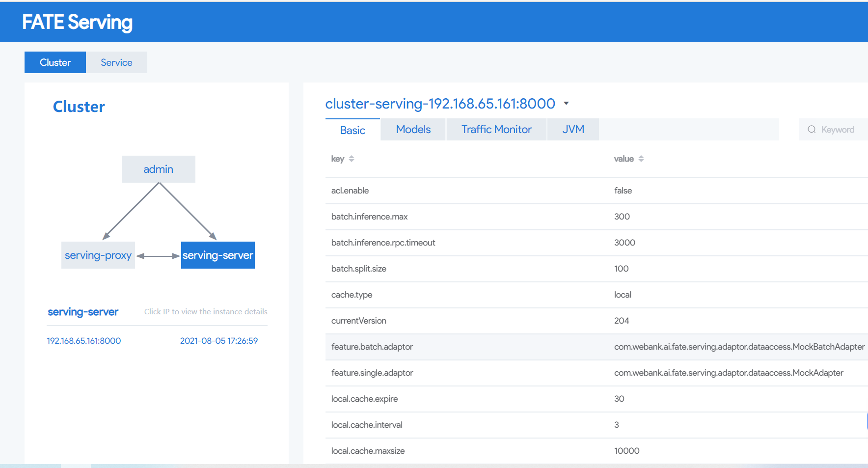Click the key column header
This screenshot has height=468, width=868.
tap(338, 159)
